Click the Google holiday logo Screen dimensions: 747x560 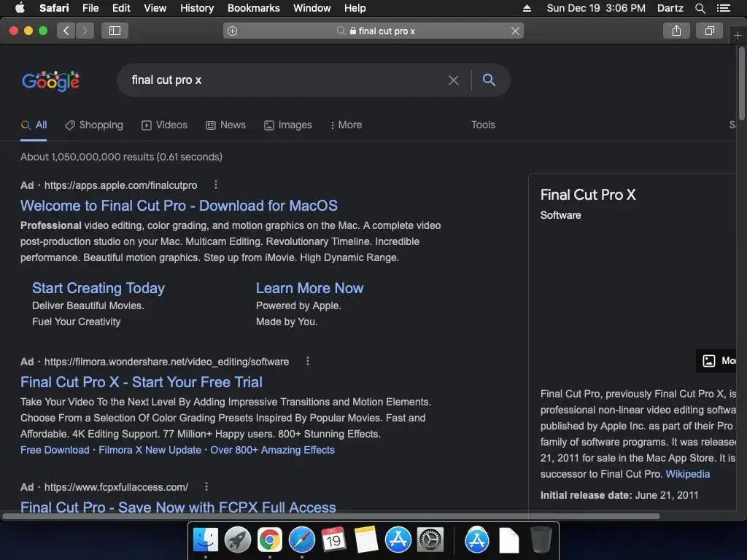click(x=50, y=80)
